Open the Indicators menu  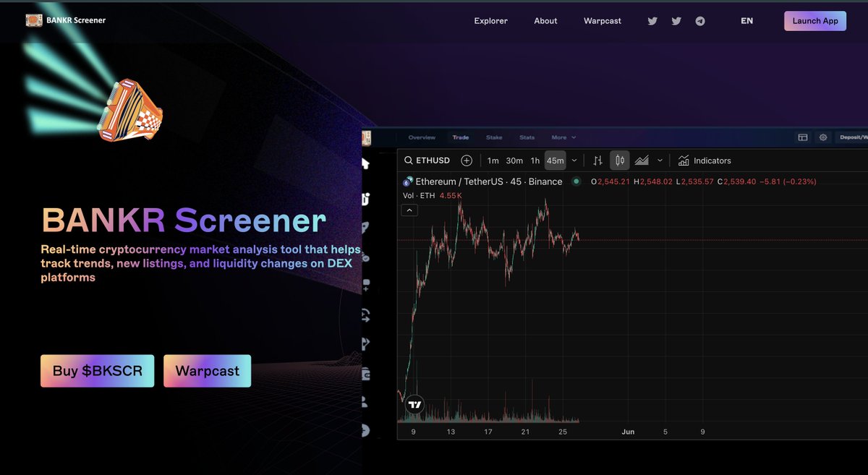click(705, 161)
